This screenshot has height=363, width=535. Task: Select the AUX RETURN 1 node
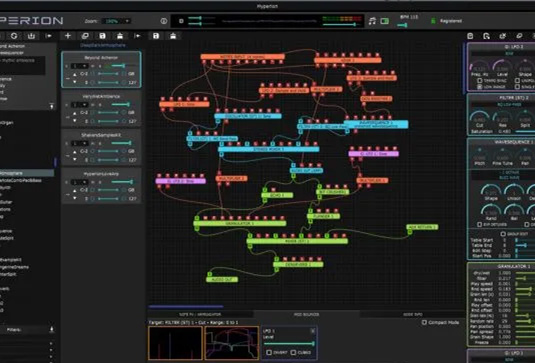422,227
